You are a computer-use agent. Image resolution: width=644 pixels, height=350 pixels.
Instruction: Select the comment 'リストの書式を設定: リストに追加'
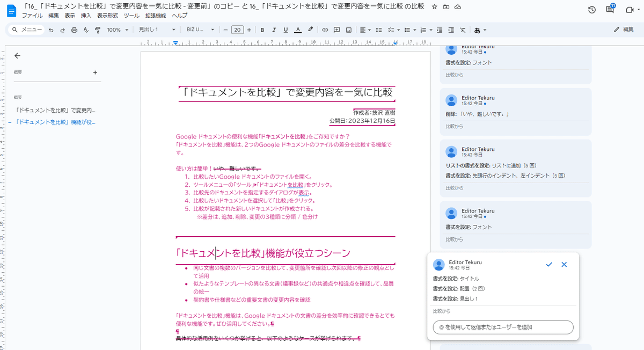pyautogui.click(x=516, y=167)
